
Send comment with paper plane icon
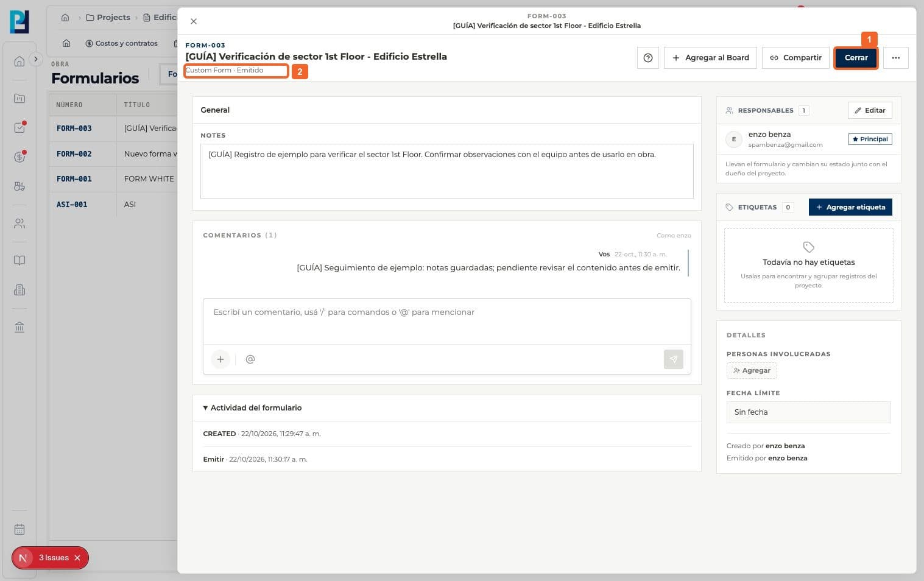(673, 359)
